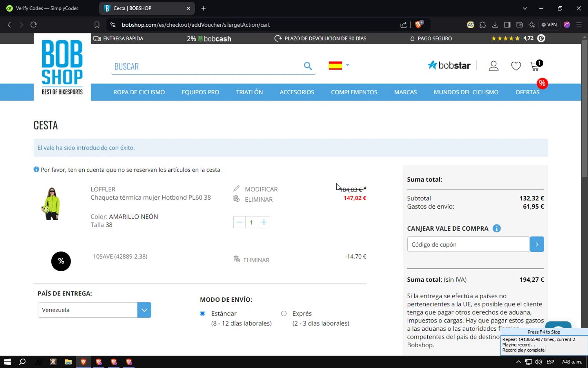This screenshot has height=368, width=588.
Task: Open OFERTAS menu
Action: (527, 92)
